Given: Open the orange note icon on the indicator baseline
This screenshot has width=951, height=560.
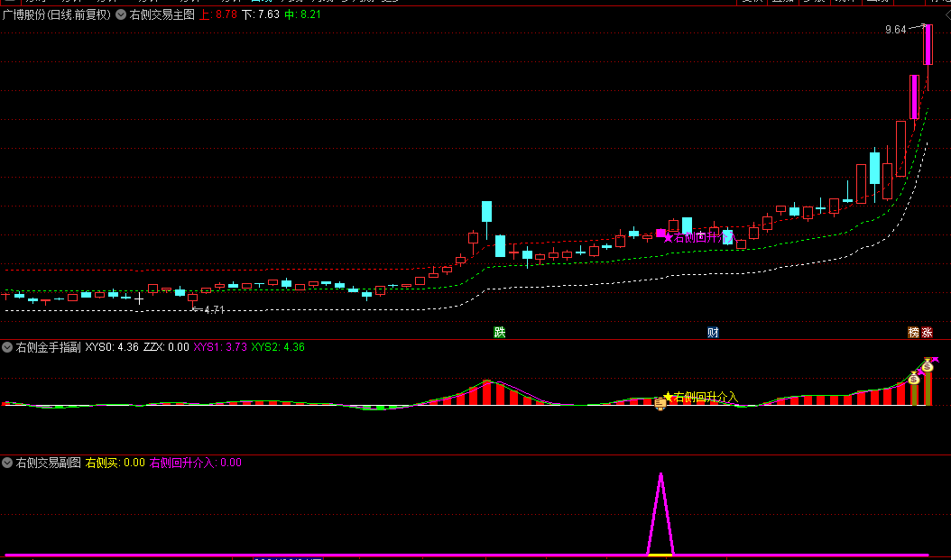Looking at the screenshot, I should coord(660,403).
